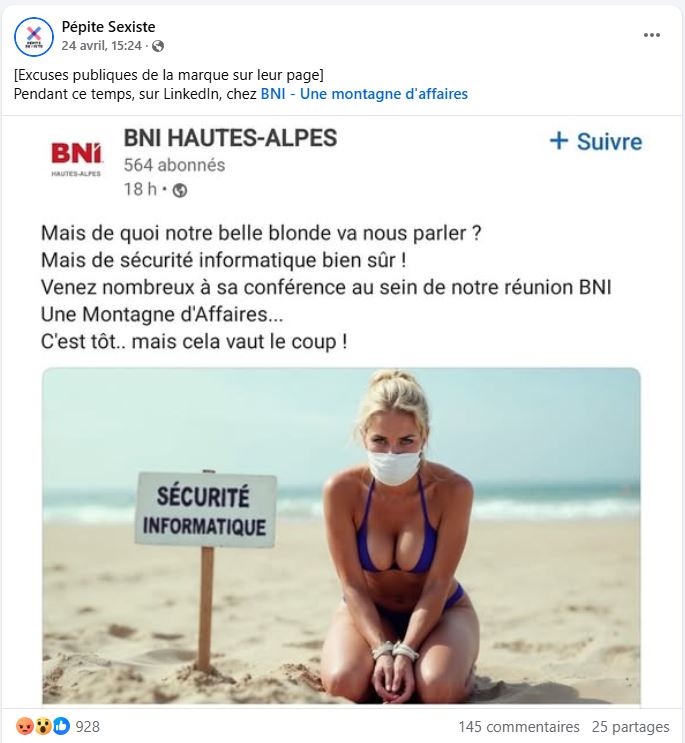The width and height of the screenshot is (685, 743).
Task: Click the plus icon beside Suivre
Action: click(559, 141)
